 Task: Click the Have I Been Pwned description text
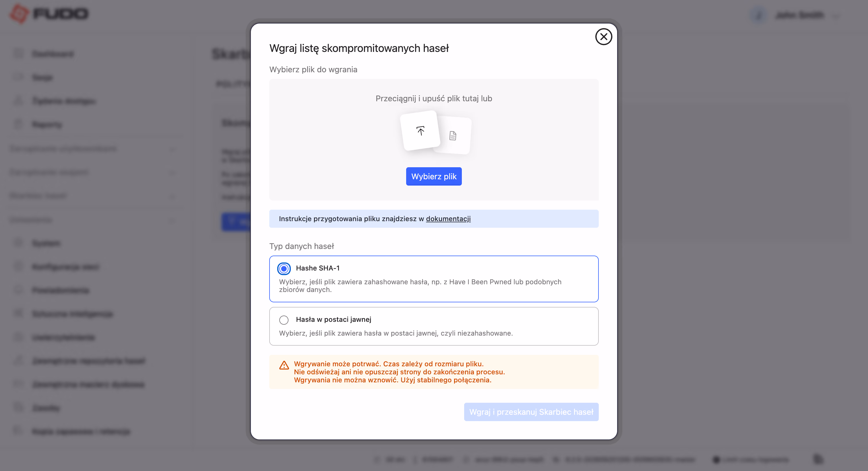click(420, 286)
